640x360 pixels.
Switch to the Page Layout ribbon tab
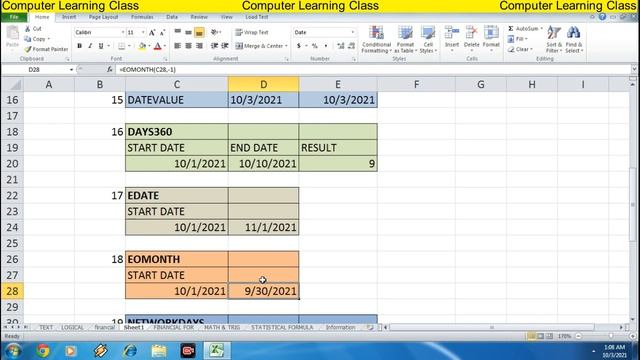(103, 17)
